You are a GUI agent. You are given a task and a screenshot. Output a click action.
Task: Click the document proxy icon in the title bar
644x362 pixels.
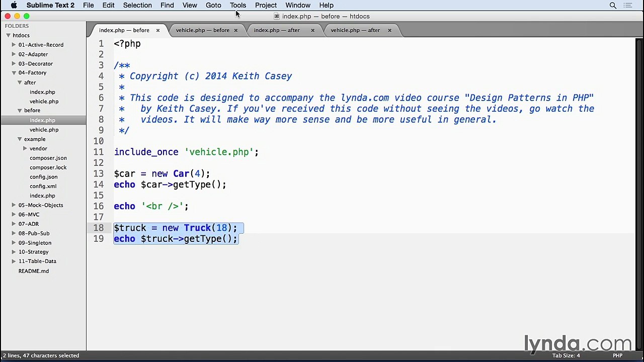click(277, 16)
